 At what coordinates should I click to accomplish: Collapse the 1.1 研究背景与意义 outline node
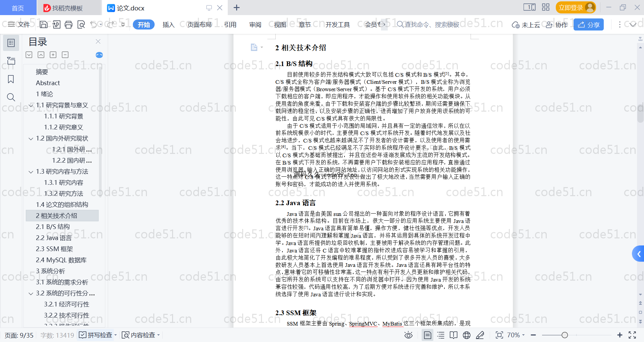click(31, 106)
